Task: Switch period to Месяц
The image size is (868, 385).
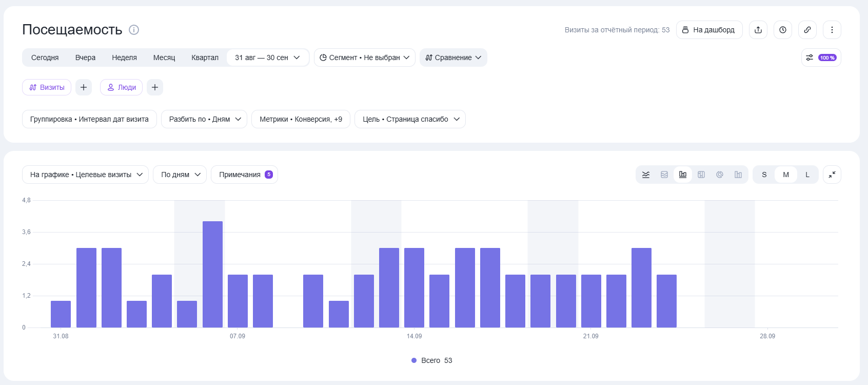Action: click(164, 57)
